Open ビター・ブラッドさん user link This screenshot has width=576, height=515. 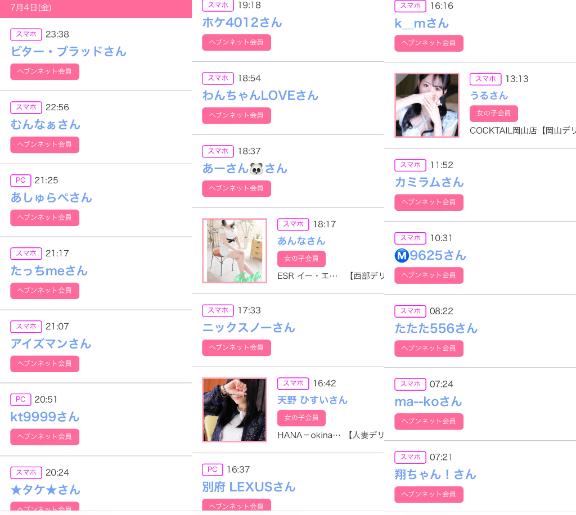[68, 51]
